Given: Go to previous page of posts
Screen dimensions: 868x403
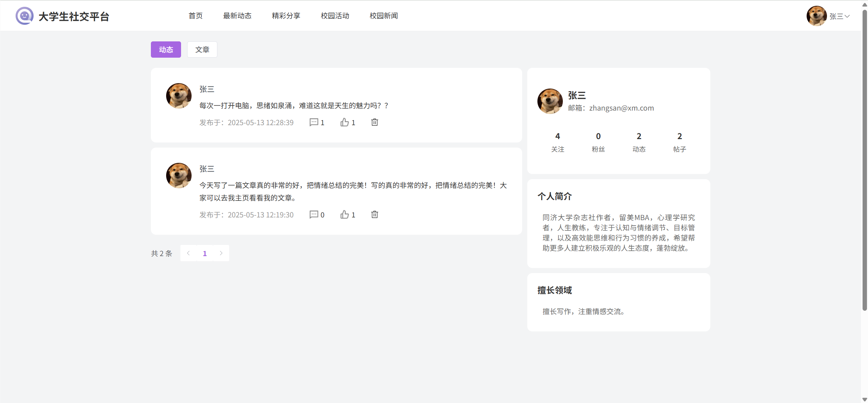Looking at the screenshot, I should pyautogui.click(x=189, y=253).
